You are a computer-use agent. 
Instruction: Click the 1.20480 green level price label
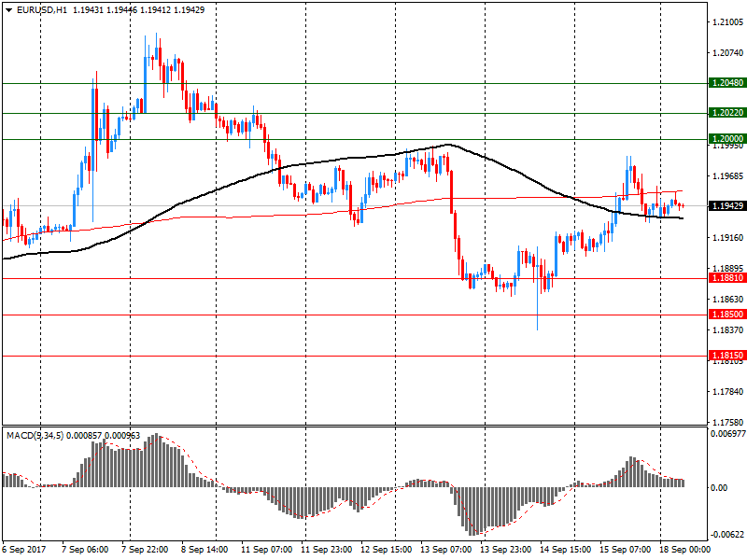(727, 83)
